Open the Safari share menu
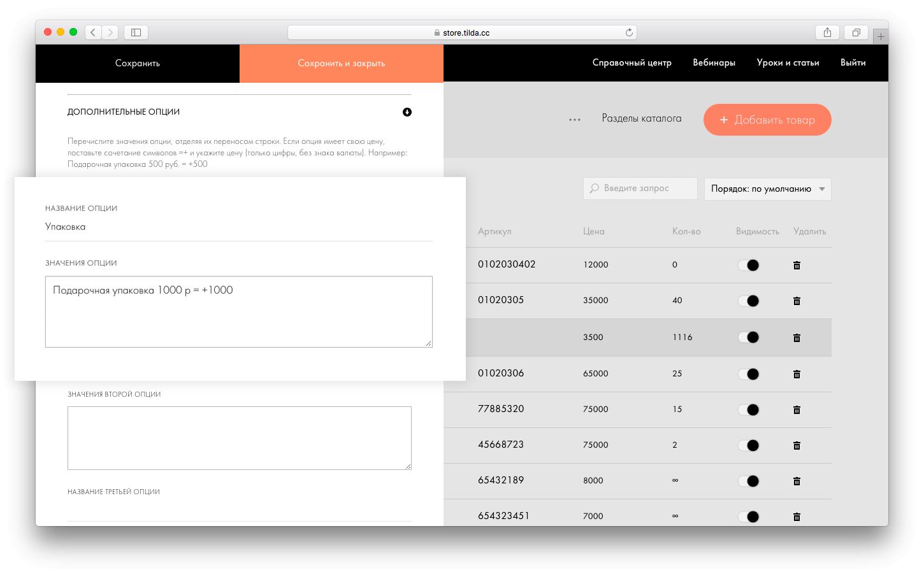Viewport: 924px width, 577px height. [827, 32]
